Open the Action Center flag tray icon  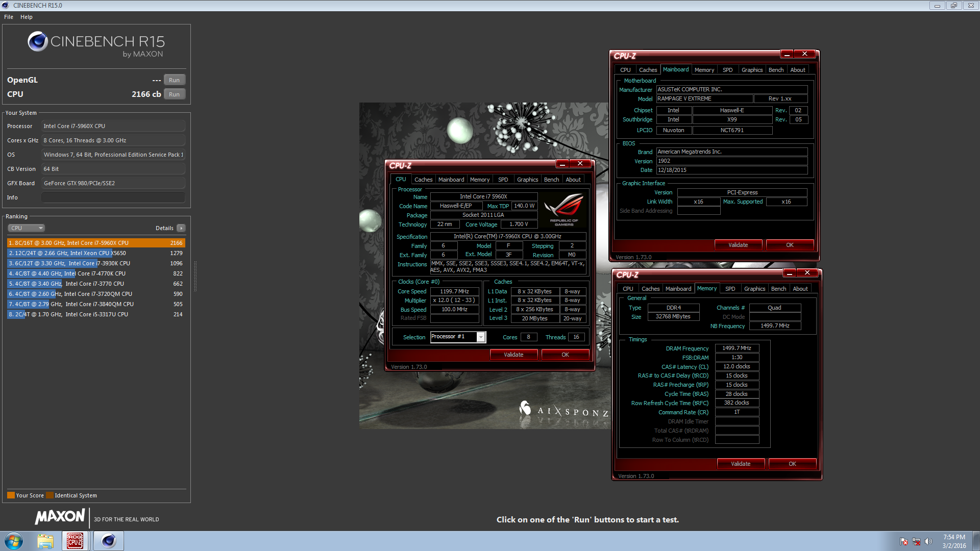point(904,541)
